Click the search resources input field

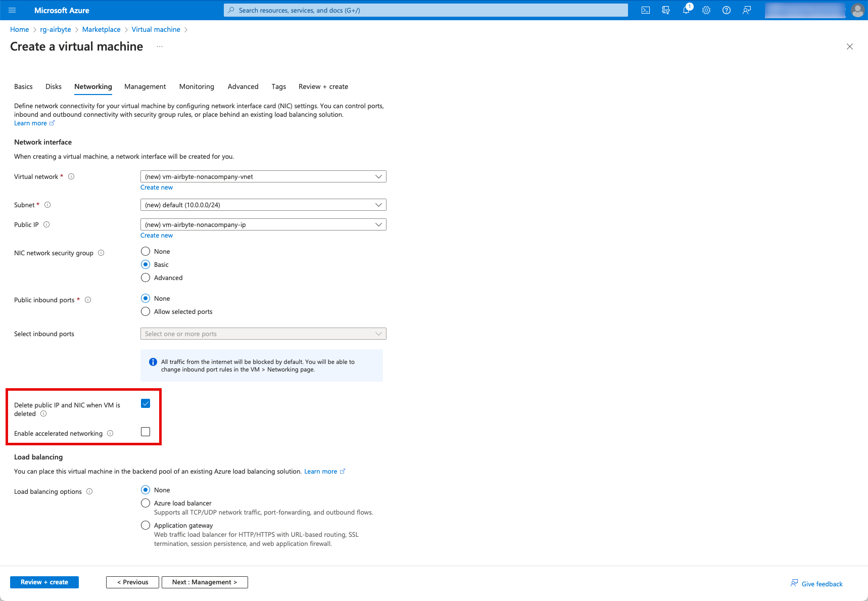coord(425,10)
